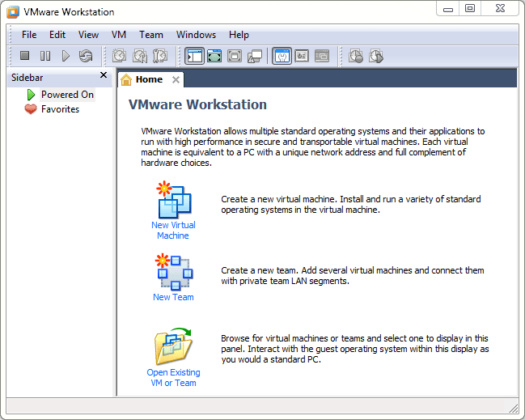
Task: Click the 'Create a new team' description
Action: click(353, 276)
